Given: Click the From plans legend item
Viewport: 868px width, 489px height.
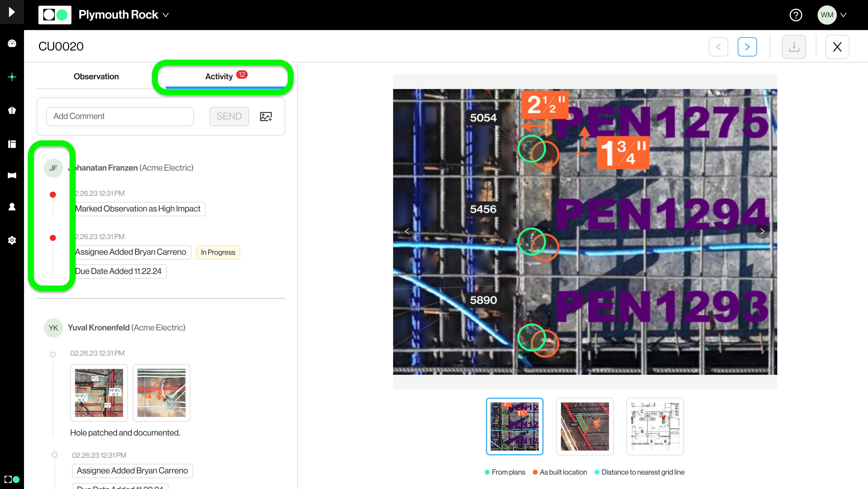Looking at the screenshot, I should tap(505, 472).
